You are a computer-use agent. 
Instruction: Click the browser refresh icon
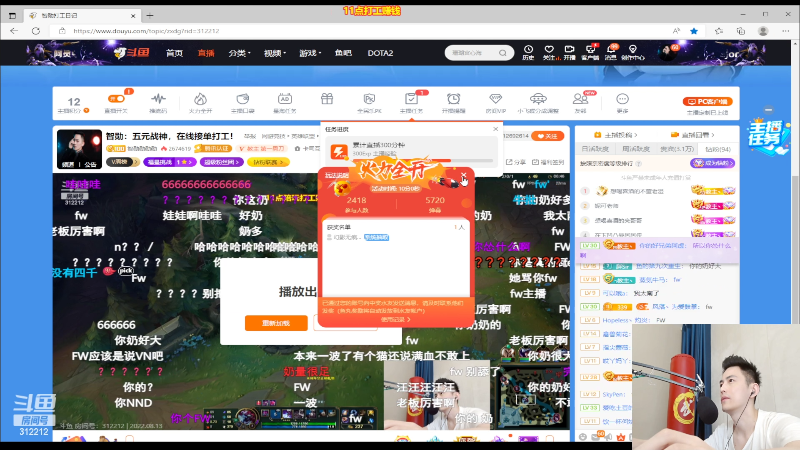click(36, 31)
